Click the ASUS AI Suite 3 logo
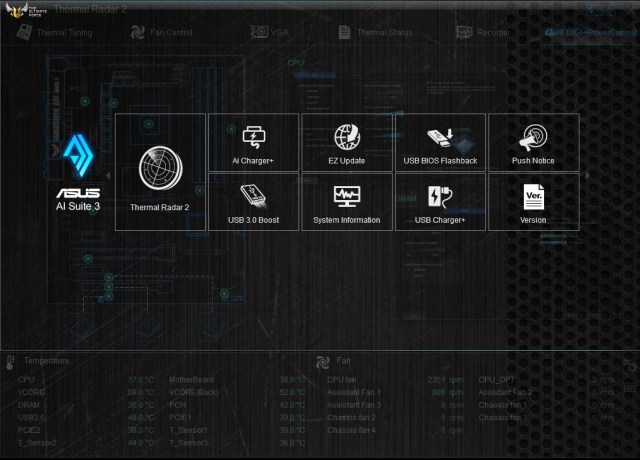Viewport: 640px width, 460px height. [78, 173]
